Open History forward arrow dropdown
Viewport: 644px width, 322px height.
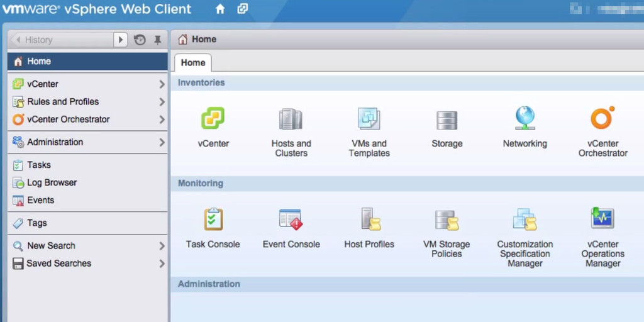(x=120, y=40)
